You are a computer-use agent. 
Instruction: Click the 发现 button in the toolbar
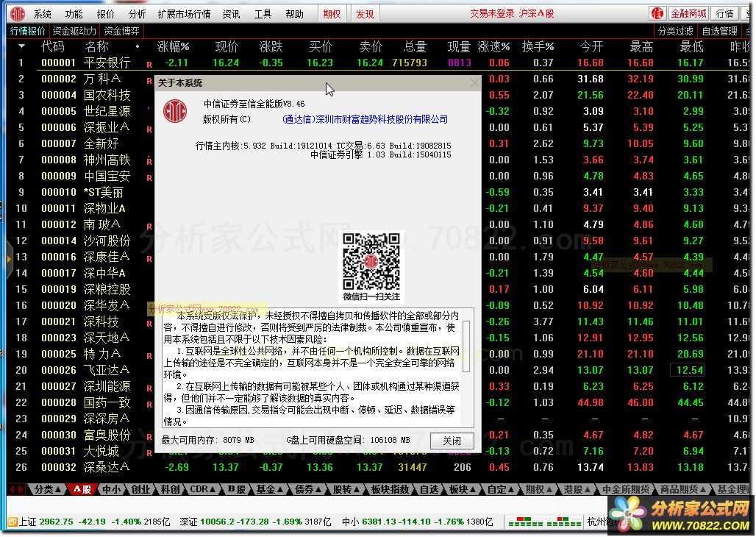[x=365, y=14]
